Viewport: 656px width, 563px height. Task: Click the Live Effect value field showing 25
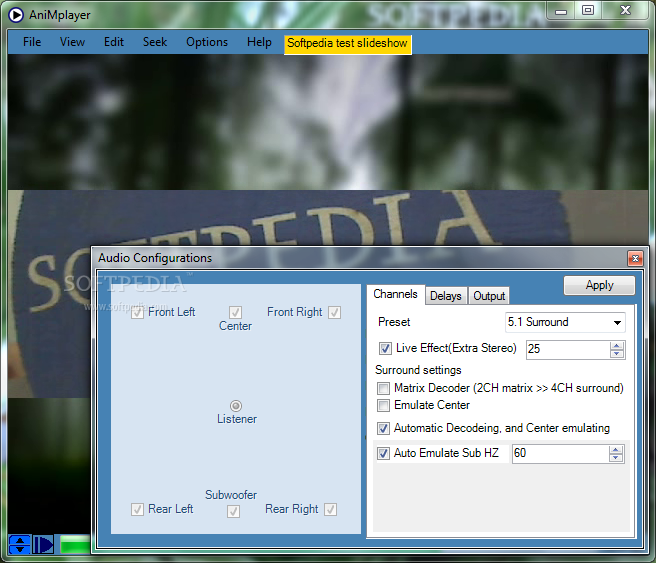coord(567,349)
